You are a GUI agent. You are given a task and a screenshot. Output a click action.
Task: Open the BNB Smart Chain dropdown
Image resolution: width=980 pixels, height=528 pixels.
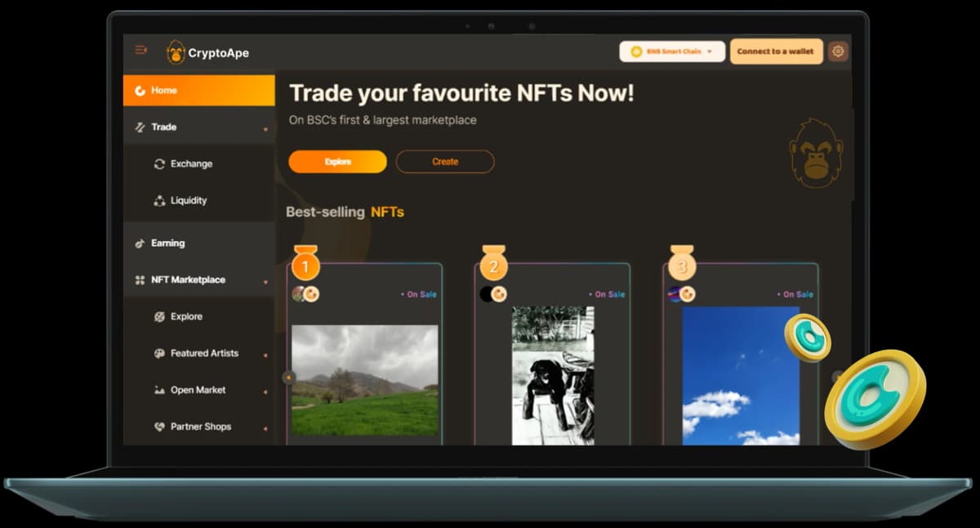(x=672, y=51)
